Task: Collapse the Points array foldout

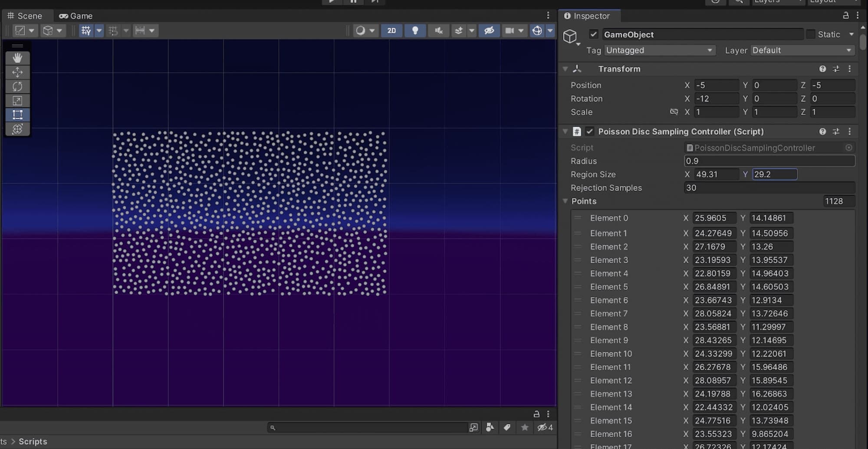Action: coord(565,201)
